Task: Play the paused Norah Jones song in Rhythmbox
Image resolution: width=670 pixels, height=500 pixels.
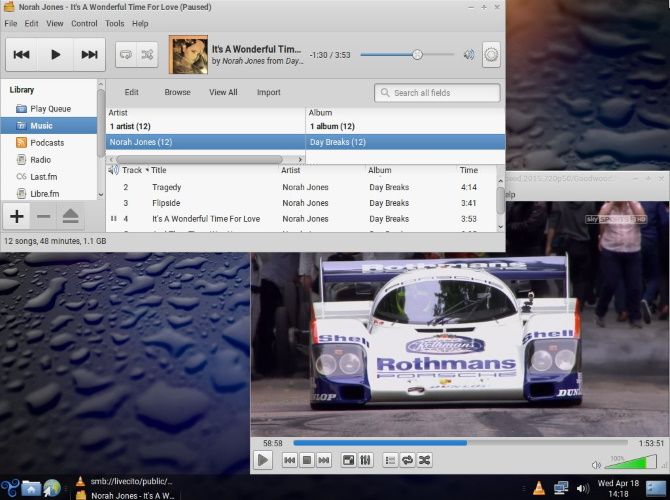Action: [x=56, y=54]
